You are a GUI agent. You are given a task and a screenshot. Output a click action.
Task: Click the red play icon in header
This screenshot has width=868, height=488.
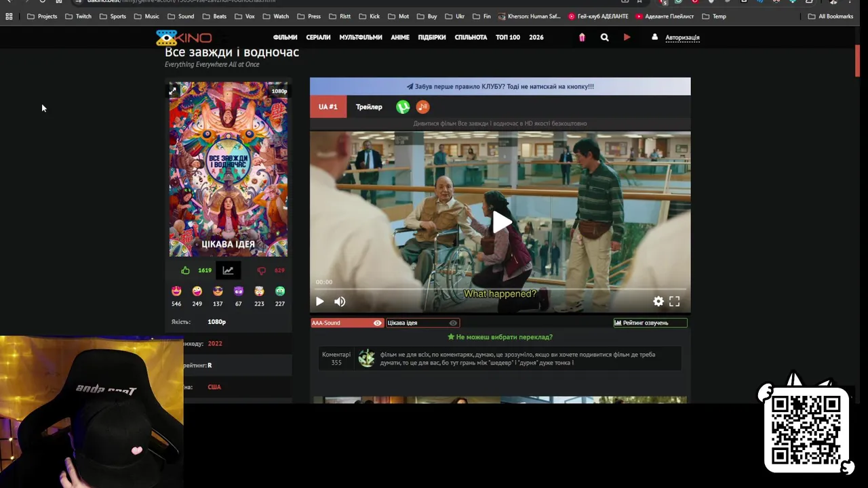[x=627, y=37]
